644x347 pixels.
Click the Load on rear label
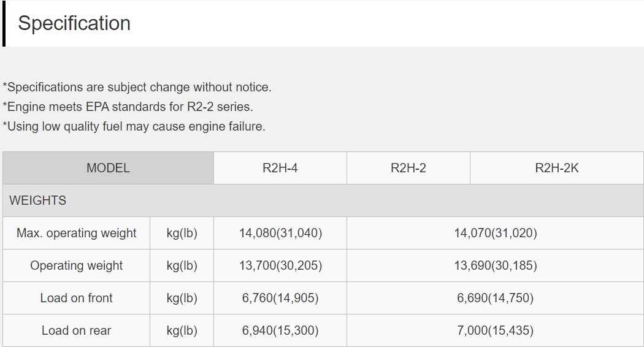pos(77,330)
